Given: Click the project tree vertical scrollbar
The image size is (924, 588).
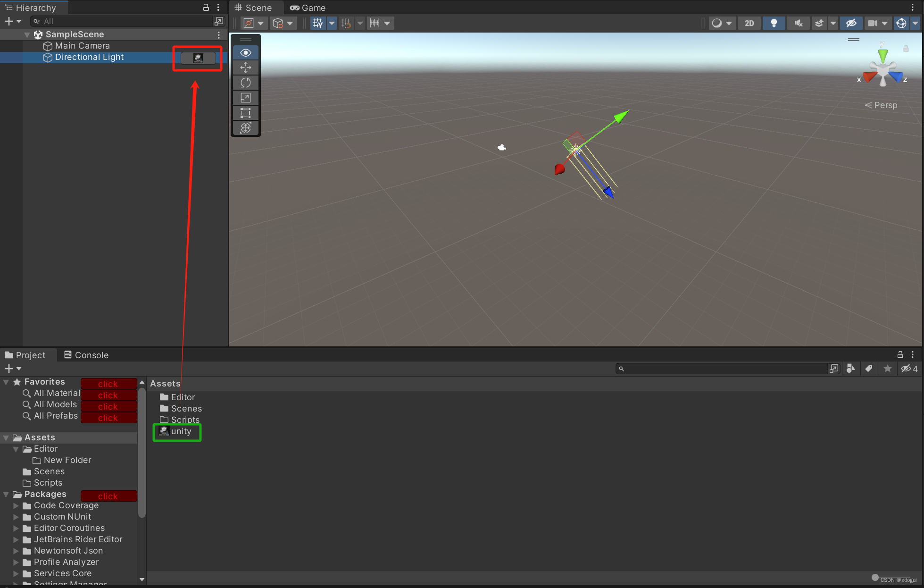Looking at the screenshot, I should click(142, 453).
